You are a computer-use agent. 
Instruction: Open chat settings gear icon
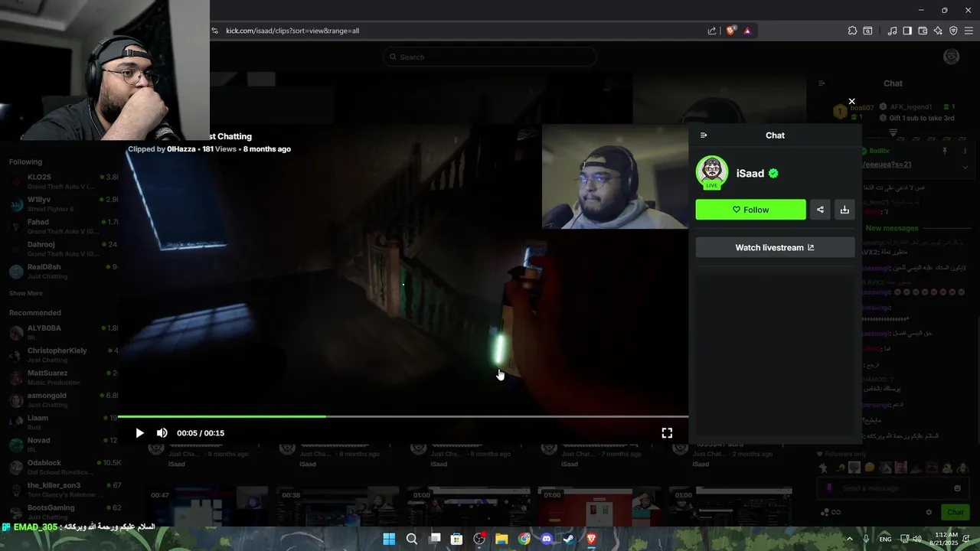point(929,512)
